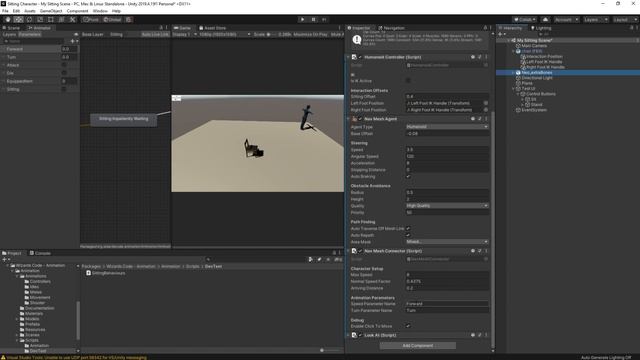
Task: Select the Rotate tool in toolbar
Action: point(29,20)
